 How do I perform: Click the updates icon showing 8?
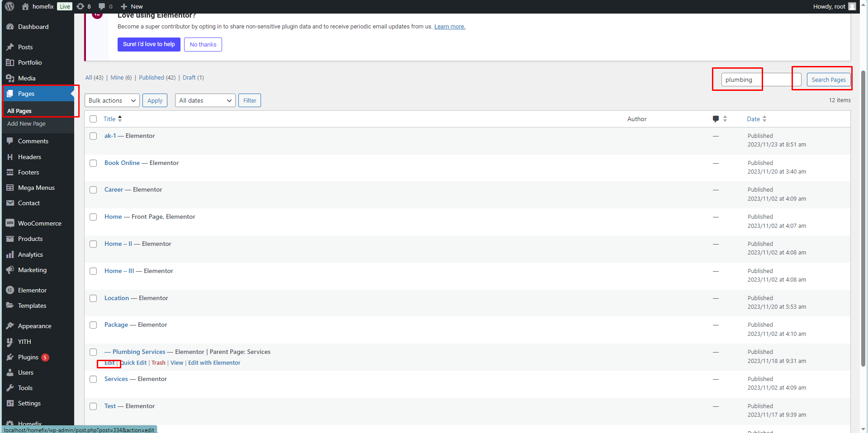pyautogui.click(x=80, y=6)
